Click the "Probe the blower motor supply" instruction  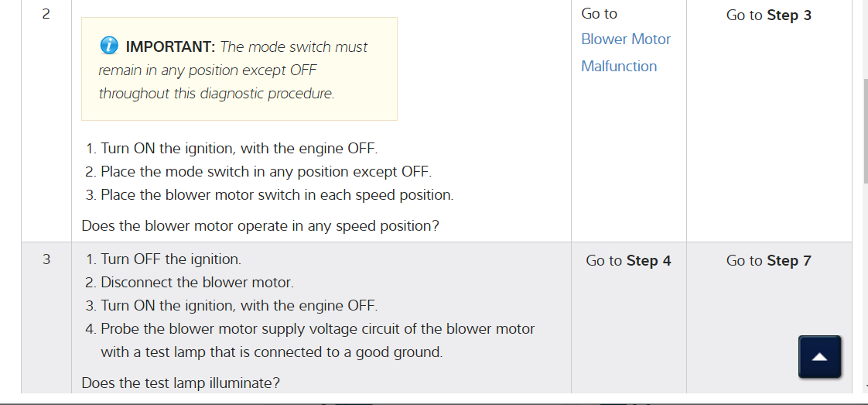(317, 329)
